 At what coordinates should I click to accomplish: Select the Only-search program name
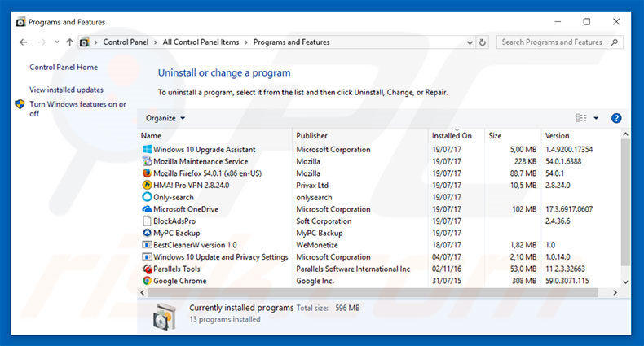[174, 197]
